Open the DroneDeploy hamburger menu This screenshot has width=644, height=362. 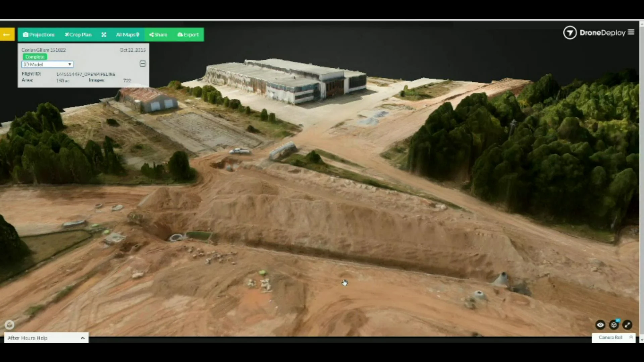(631, 32)
